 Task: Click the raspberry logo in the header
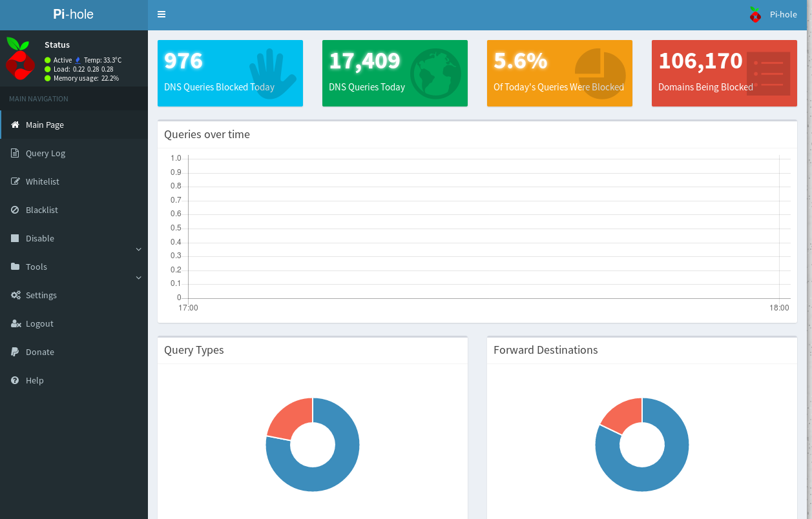[755, 14]
